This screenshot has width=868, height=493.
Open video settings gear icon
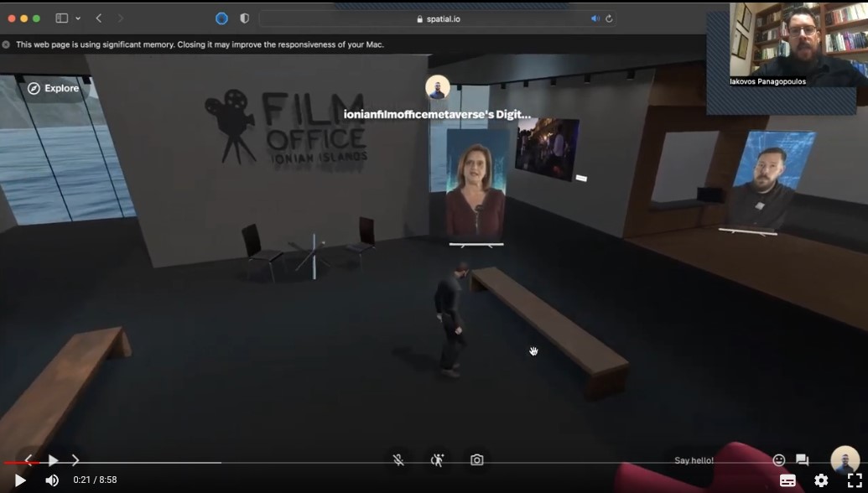pyautogui.click(x=822, y=480)
